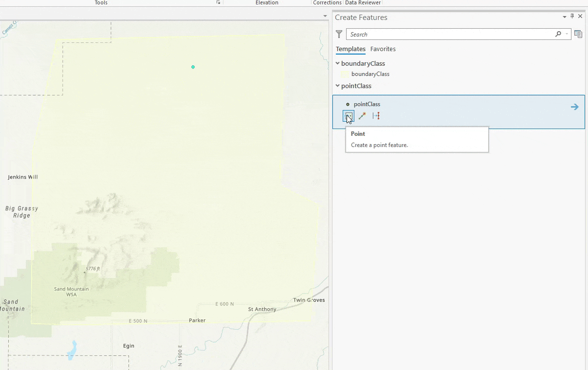Click the 5776 ft elevation label
Image resolution: width=588 pixels, height=370 pixels.
tap(92, 269)
